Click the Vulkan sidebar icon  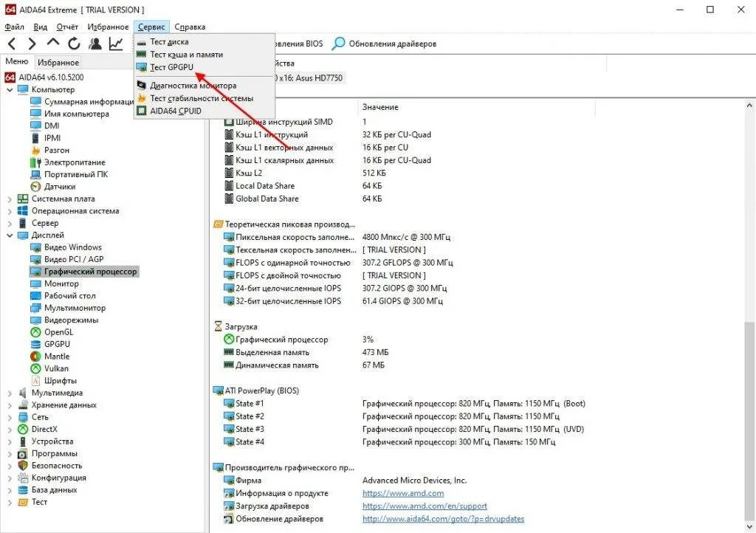point(35,368)
